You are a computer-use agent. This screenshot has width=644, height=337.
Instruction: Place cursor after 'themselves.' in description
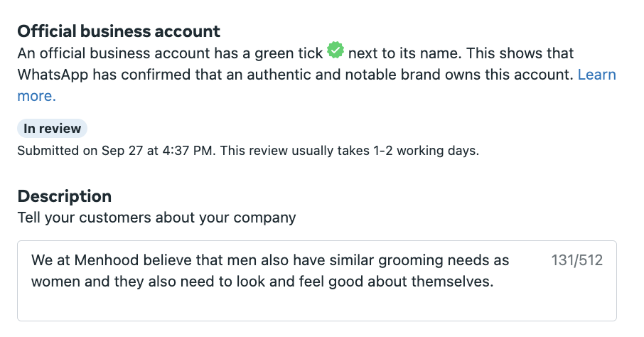click(x=494, y=282)
